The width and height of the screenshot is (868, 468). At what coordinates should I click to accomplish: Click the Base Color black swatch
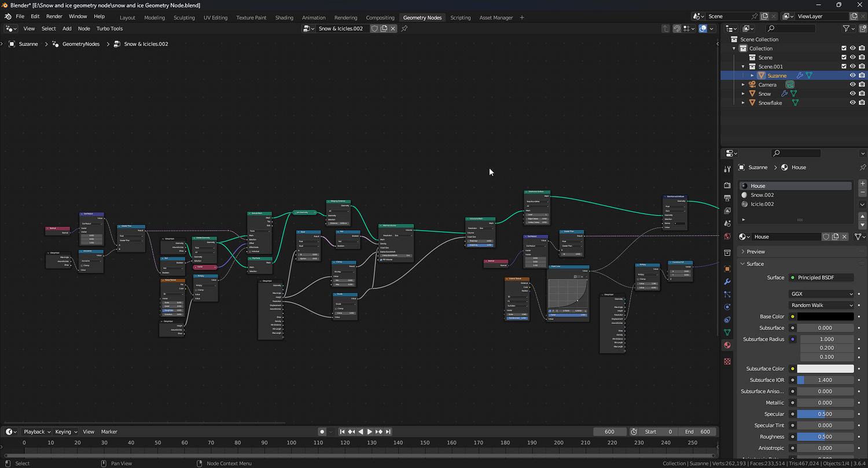tap(825, 316)
